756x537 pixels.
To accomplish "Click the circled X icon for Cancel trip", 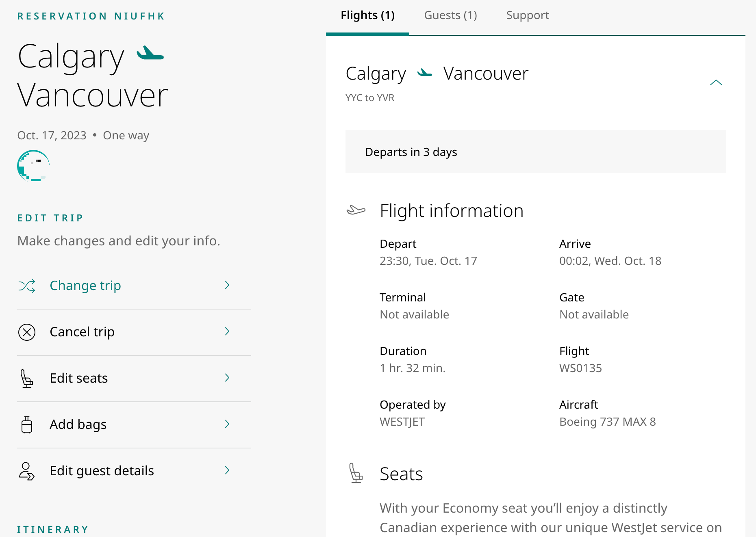I will pyautogui.click(x=27, y=332).
